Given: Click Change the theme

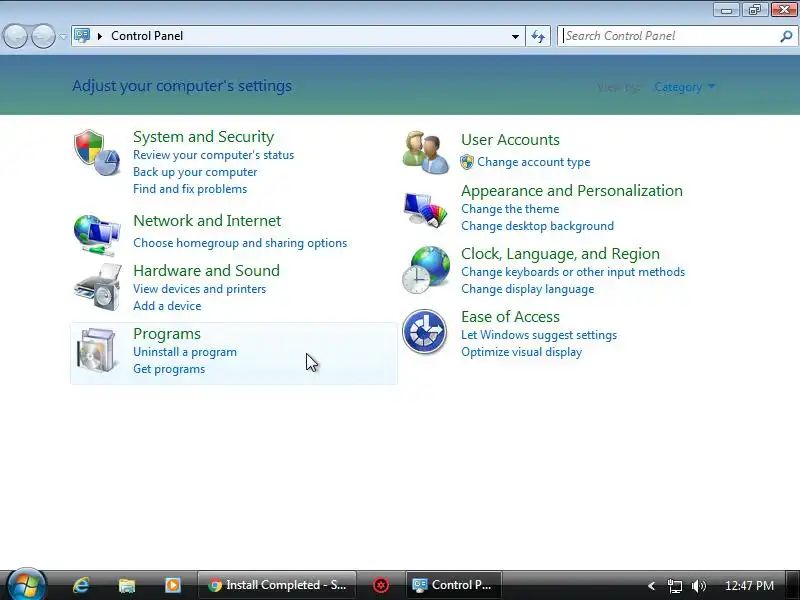Looking at the screenshot, I should (510, 209).
